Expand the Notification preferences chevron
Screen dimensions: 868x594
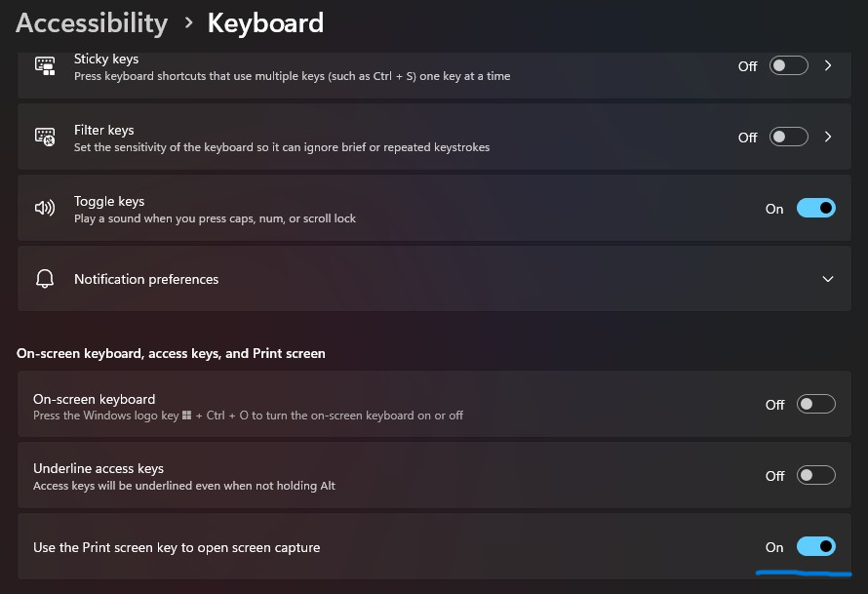tap(828, 279)
